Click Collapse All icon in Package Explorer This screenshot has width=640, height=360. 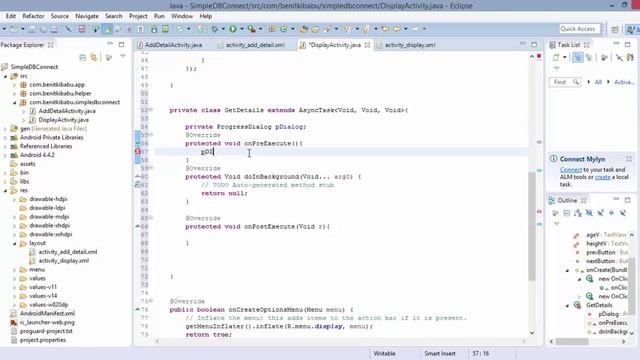[82, 58]
